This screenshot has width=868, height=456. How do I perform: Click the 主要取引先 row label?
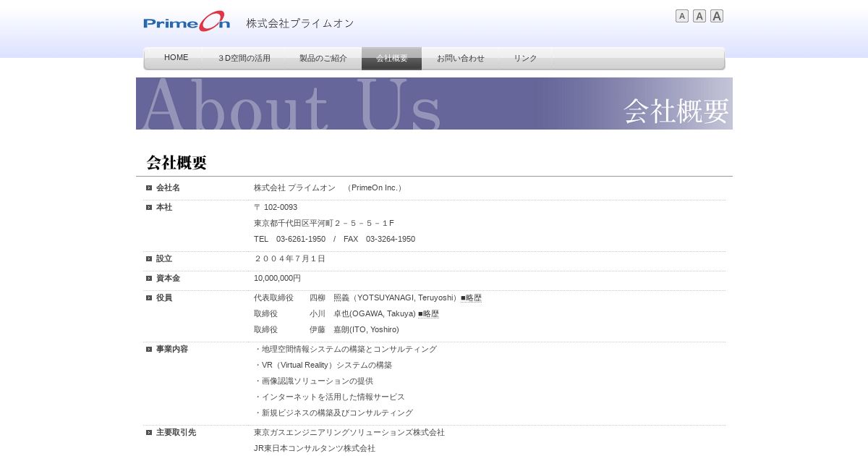176,432
